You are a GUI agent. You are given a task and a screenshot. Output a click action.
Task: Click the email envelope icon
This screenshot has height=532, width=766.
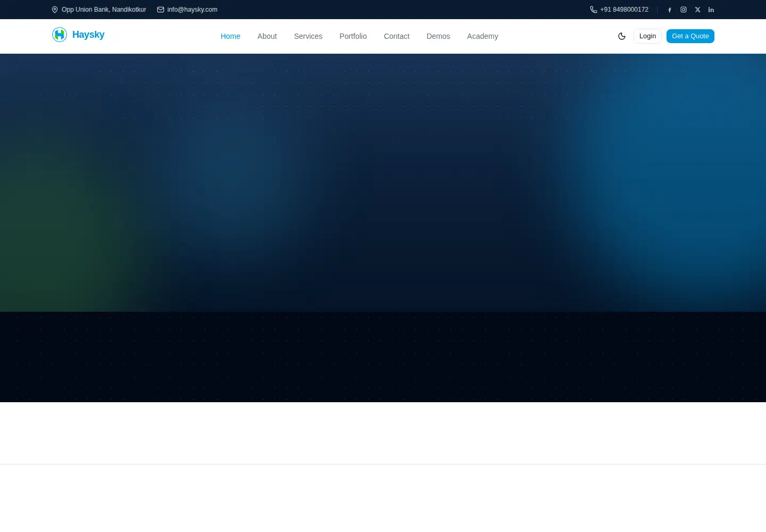click(x=161, y=10)
